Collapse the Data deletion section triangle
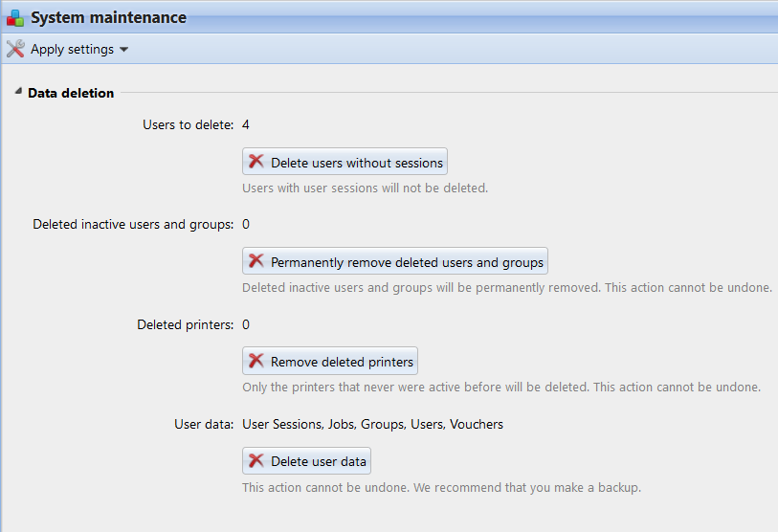The image size is (778, 532). pos(17,92)
